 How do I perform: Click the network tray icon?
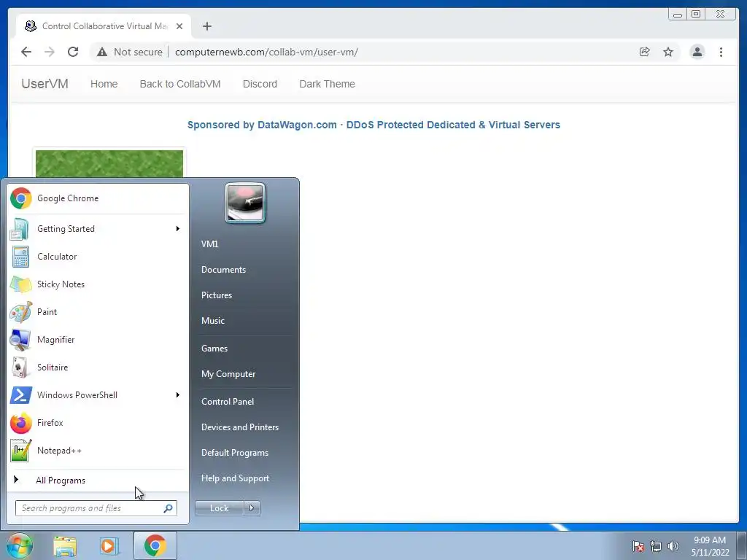point(656,546)
